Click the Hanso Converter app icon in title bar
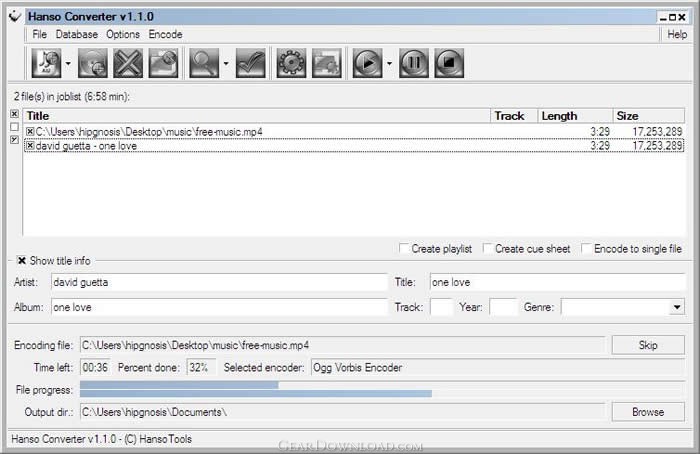The height and width of the screenshot is (454, 700). coord(15,17)
